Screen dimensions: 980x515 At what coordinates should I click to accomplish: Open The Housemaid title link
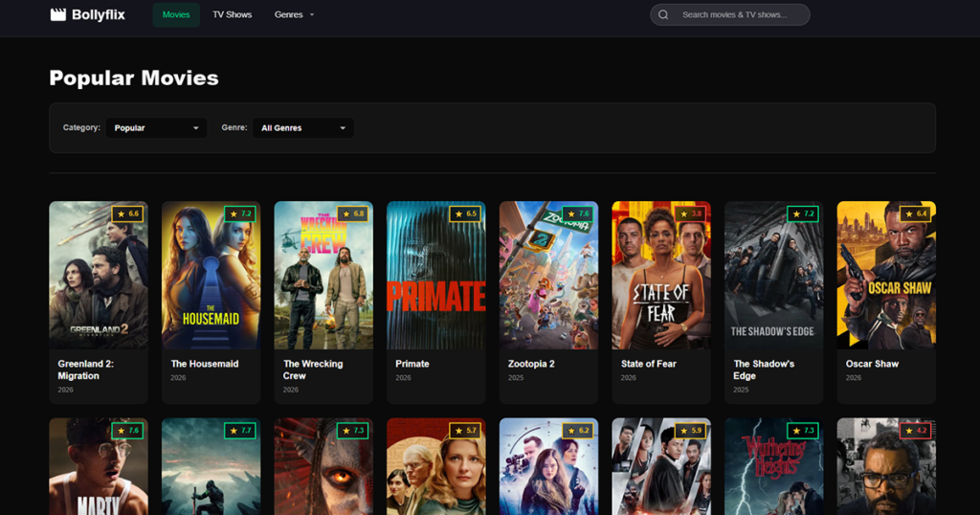(x=205, y=364)
